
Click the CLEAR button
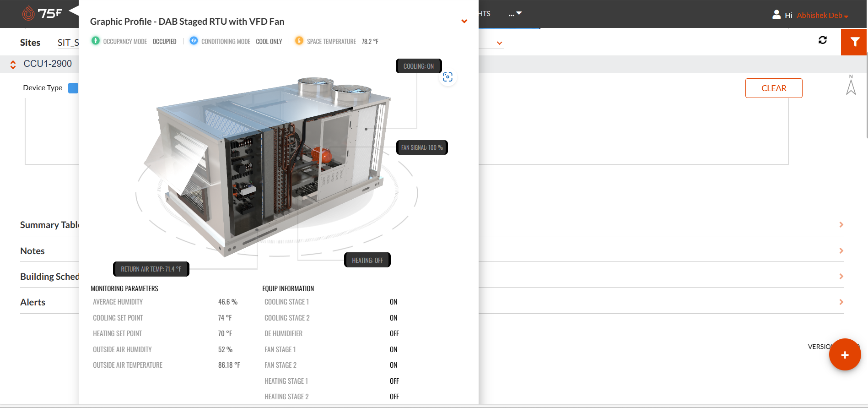tap(774, 88)
